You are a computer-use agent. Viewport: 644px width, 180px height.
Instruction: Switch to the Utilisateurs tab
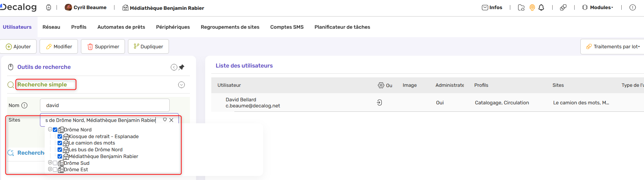[x=17, y=27]
